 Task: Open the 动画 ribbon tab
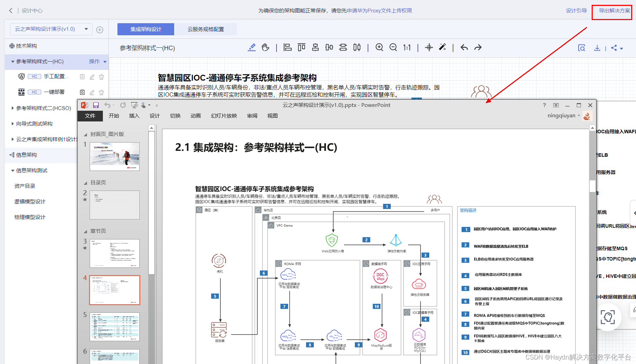pos(196,116)
